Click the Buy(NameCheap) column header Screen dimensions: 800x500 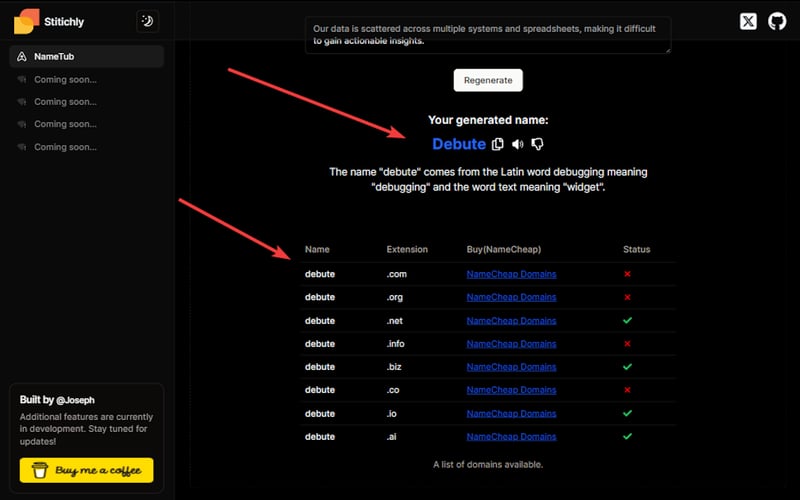(504, 249)
